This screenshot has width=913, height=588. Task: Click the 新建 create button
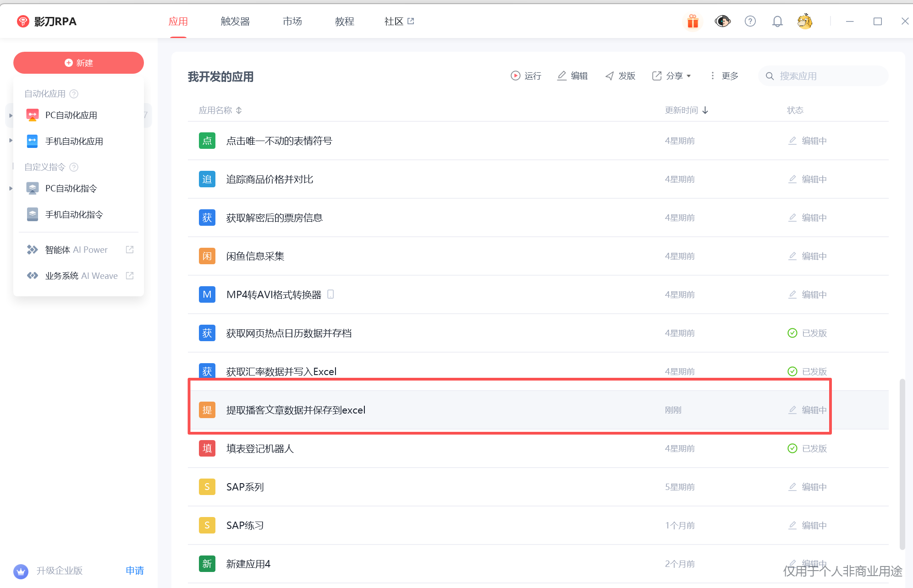(x=78, y=63)
